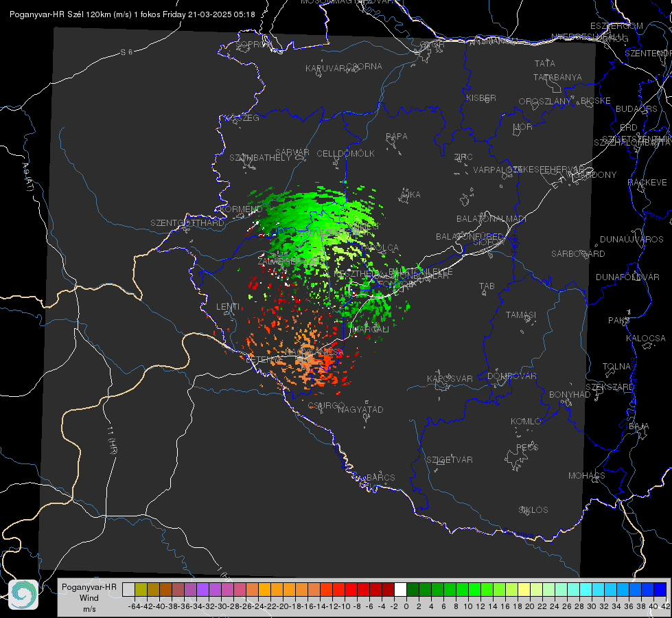The width and height of the screenshot is (672, 618).
Task: Click the ZIRC city label
Action: (x=463, y=157)
